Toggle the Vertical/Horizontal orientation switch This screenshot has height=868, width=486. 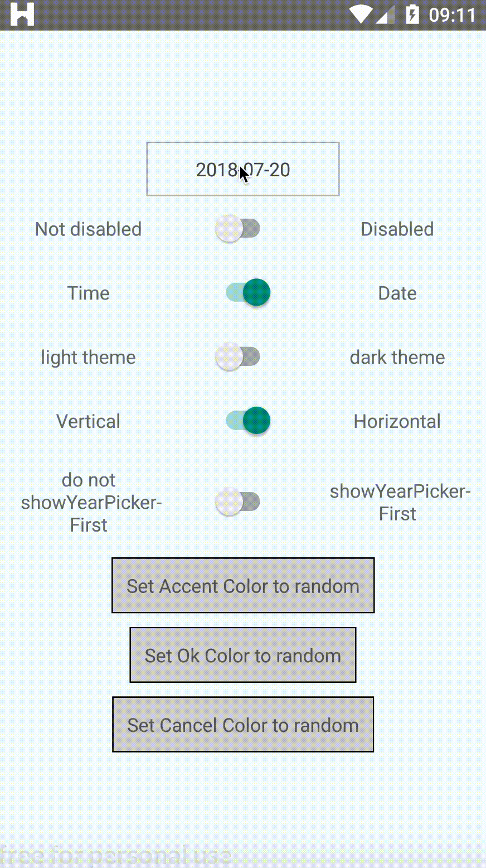pyautogui.click(x=248, y=421)
